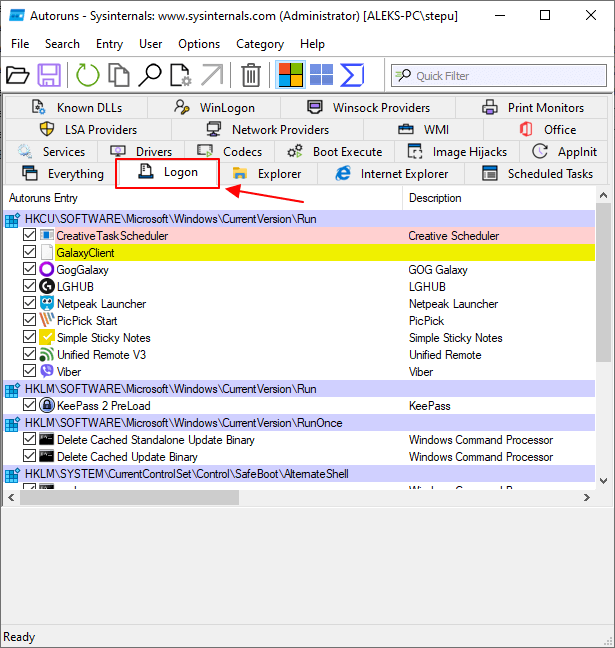The height and width of the screenshot is (648, 615).
Task: Open the Entry menu
Action: click(109, 44)
